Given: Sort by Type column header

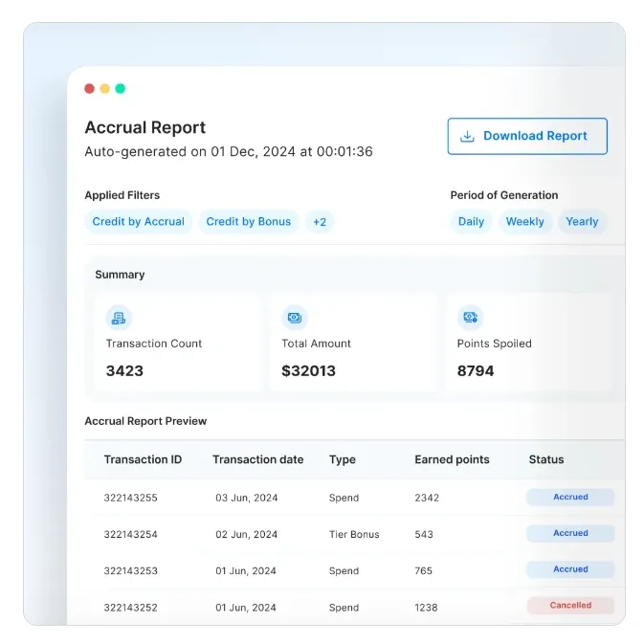Looking at the screenshot, I should coord(343,460).
